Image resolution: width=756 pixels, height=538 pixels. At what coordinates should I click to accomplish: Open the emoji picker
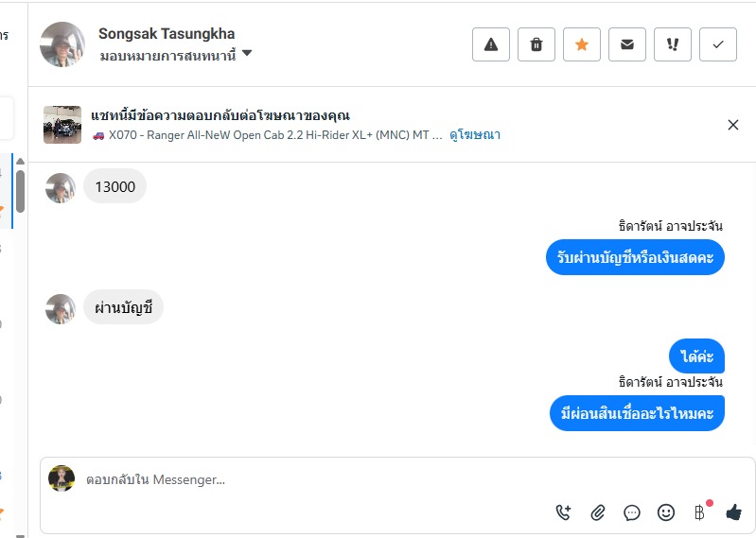click(666, 512)
